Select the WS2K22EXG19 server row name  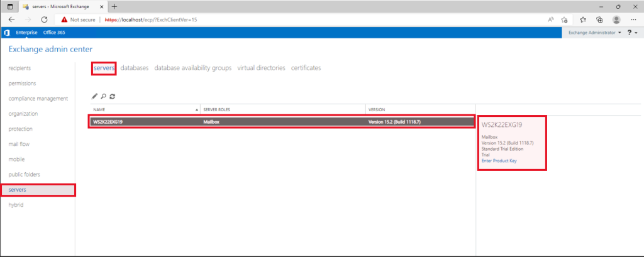coord(108,122)
